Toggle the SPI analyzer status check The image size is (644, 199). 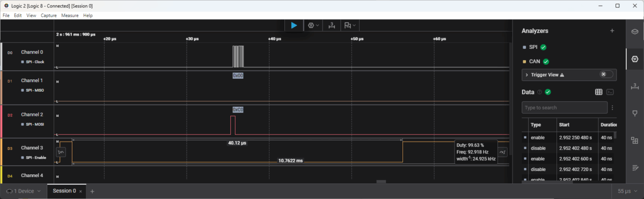click(543, 47)
